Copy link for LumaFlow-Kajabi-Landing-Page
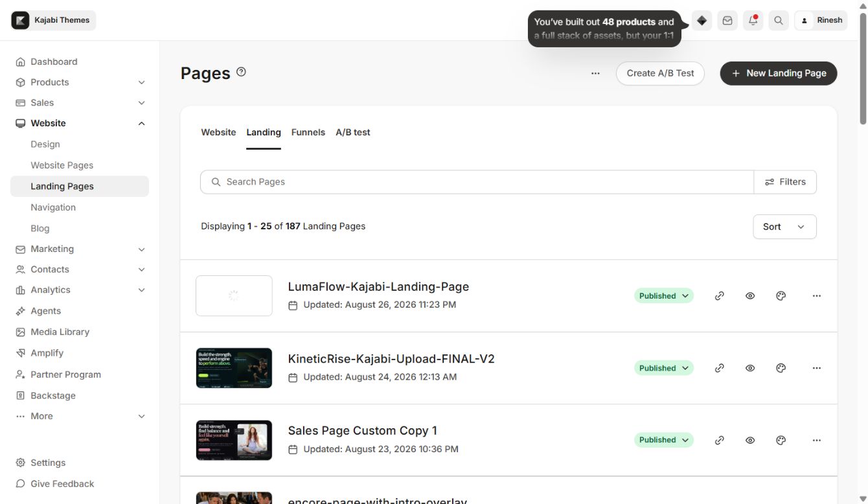 [x=719, y=296]
